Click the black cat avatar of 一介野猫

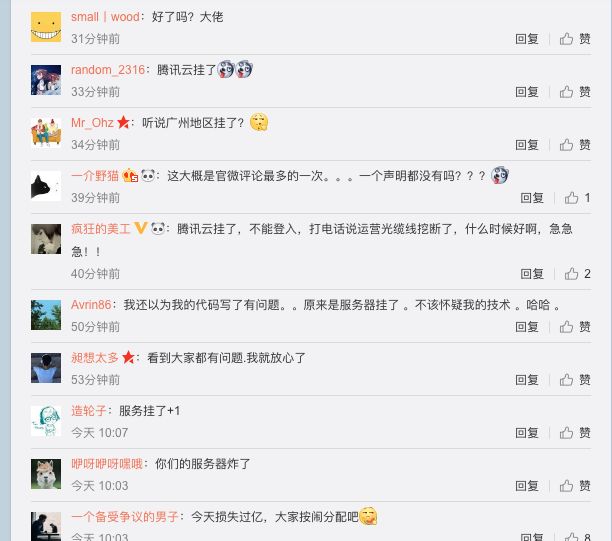click(46, 186)
